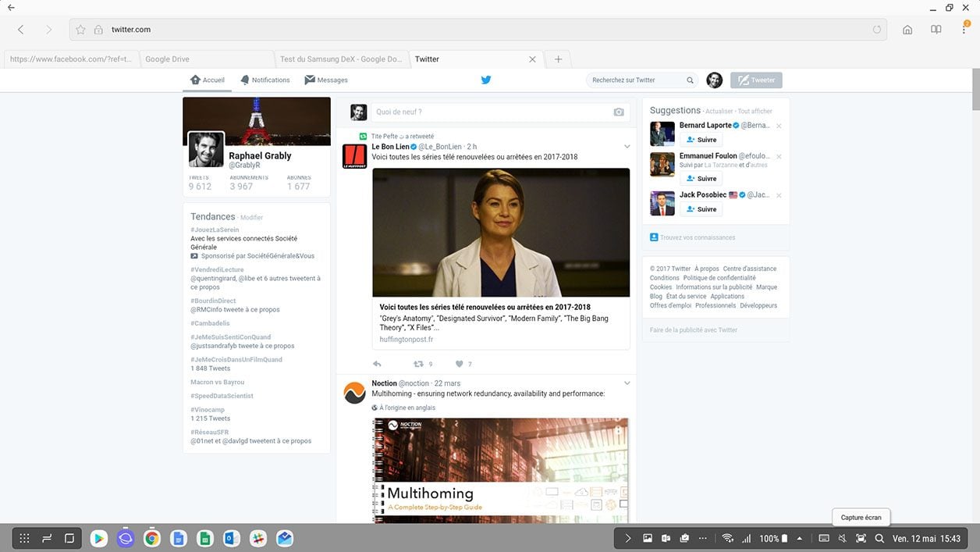
Task: Open Chrome from the taskbar
Action: click(x=152, y=538)
